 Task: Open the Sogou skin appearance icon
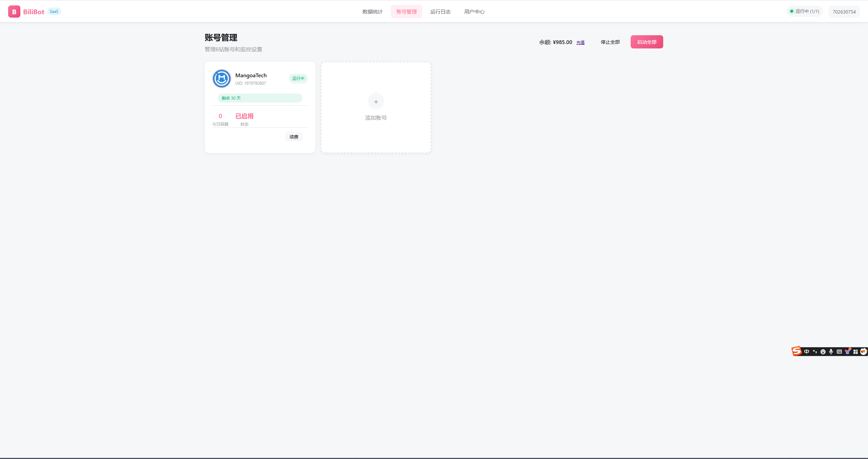click(848, 351)
